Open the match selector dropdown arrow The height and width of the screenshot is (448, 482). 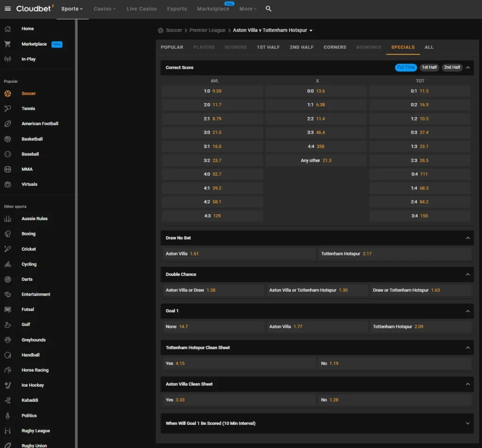(311, 31)
